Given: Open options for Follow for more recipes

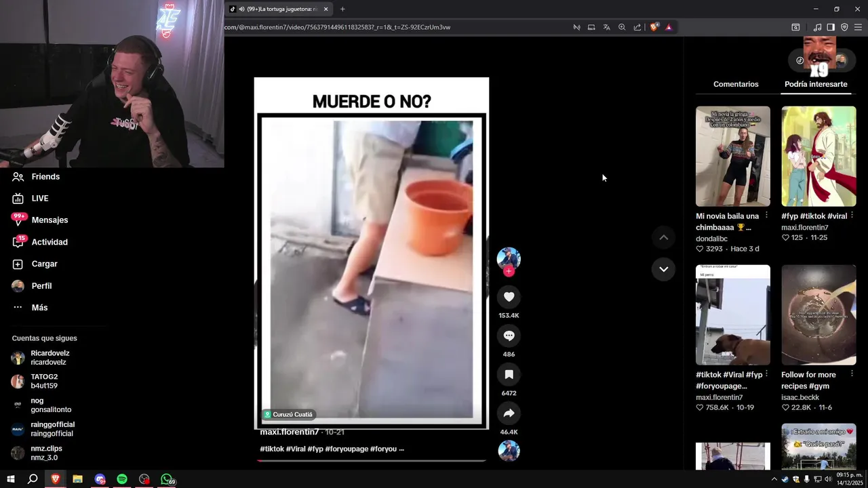Looking at the screenshot, I should click(x=852, y=374).
